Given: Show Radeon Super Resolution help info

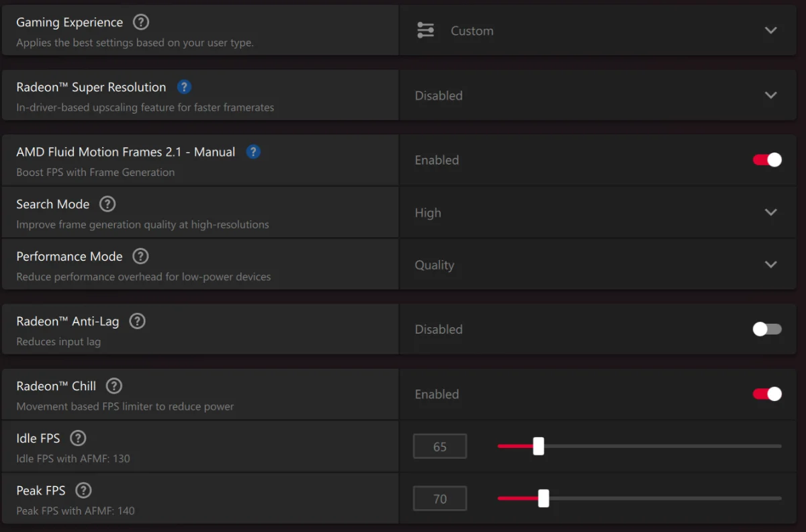Looking at the screenshot, I should click(184, 87).
